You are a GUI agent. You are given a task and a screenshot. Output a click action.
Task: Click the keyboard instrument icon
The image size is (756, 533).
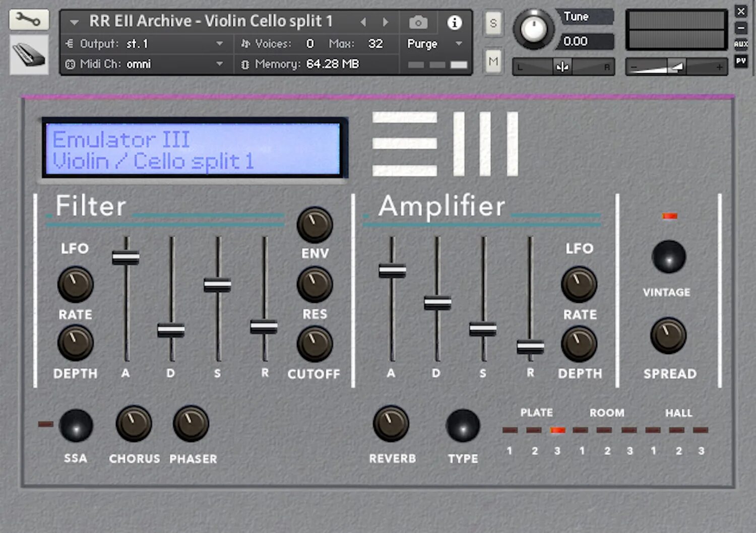[x=29, y=55]
